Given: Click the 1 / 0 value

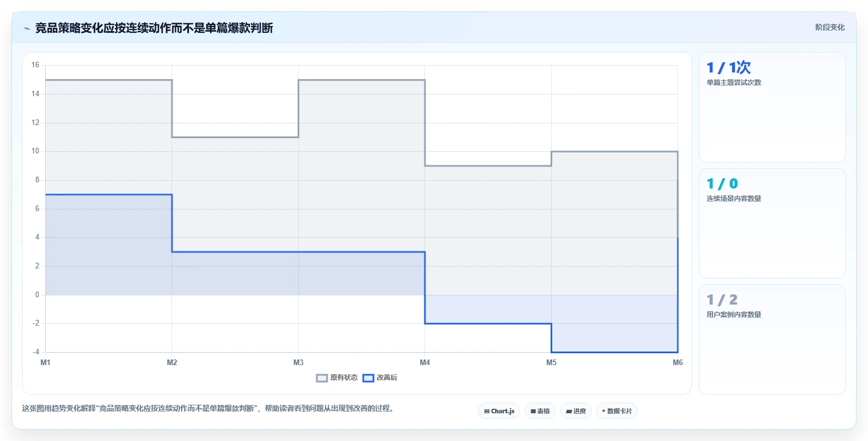Looking at the screenshot, I should point(723,183).
